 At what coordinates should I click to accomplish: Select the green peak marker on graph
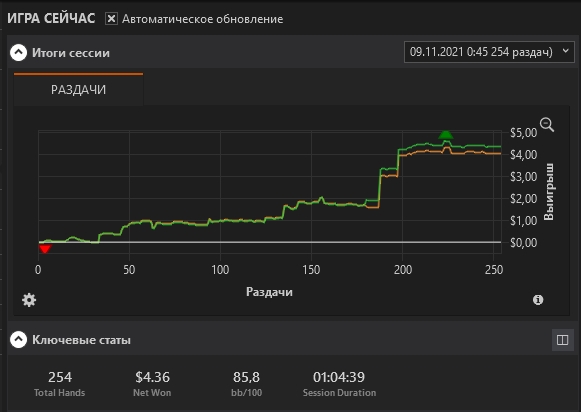[x=446, y=134]
